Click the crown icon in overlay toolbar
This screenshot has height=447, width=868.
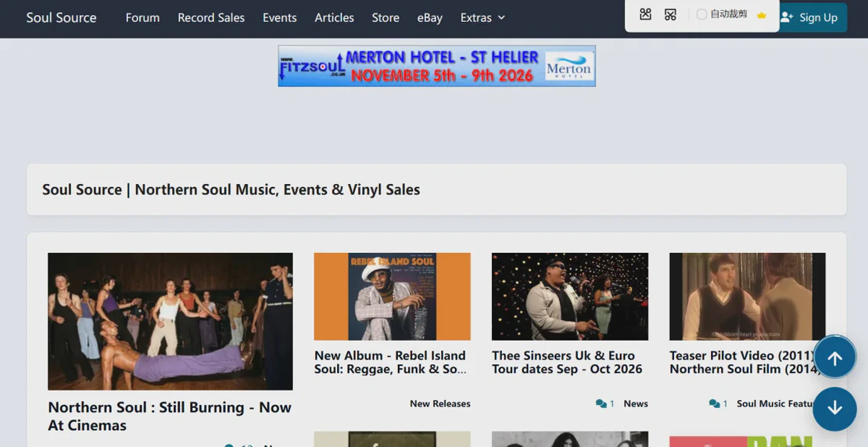click(761, 15)
